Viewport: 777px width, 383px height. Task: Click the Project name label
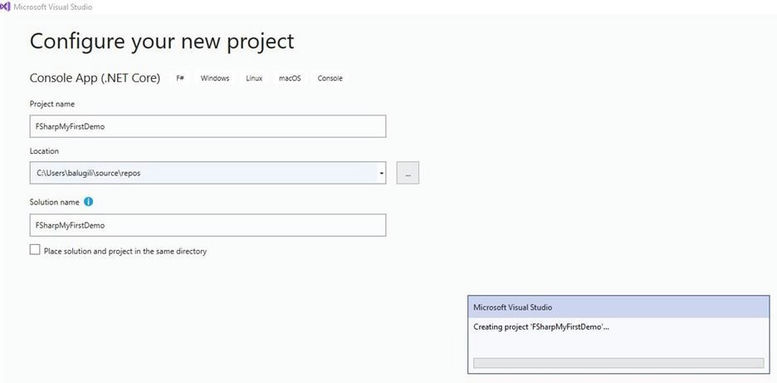(x=52, y=104)
